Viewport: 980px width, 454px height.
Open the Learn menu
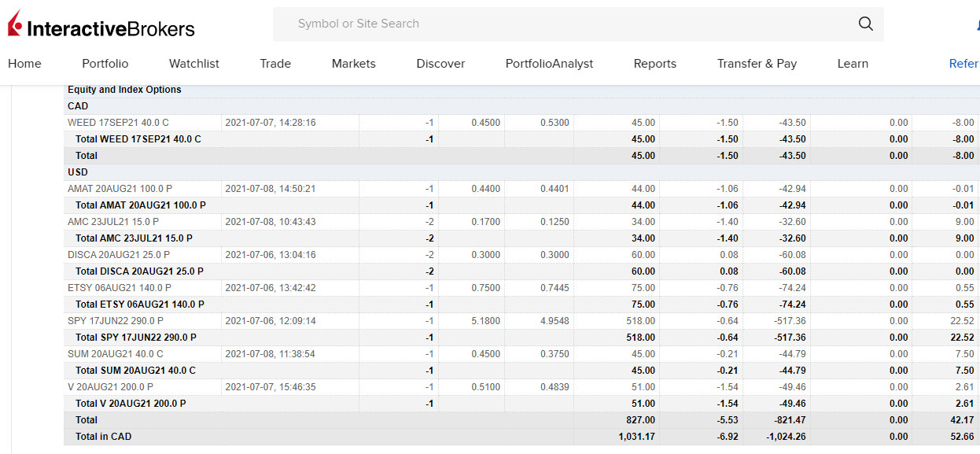pos(853,64)
